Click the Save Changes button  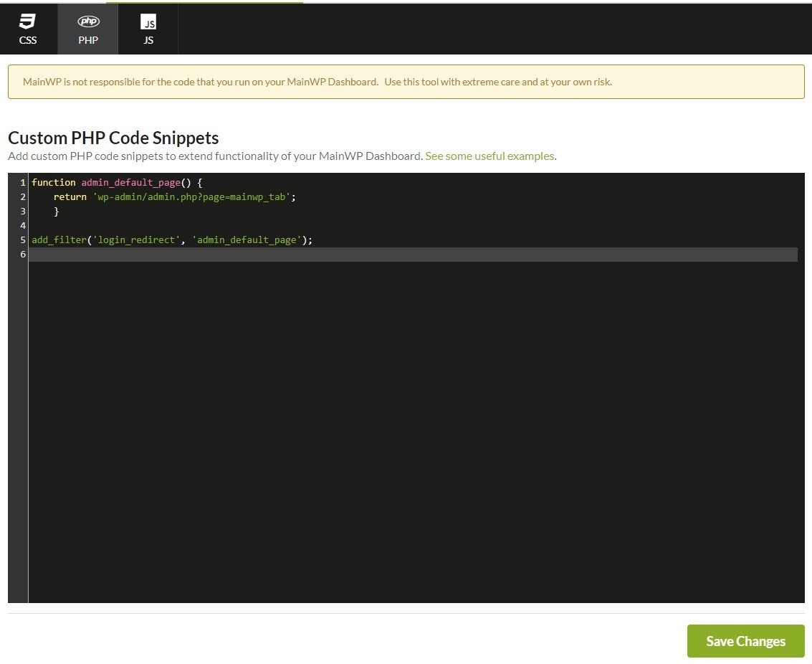[745, 641]
